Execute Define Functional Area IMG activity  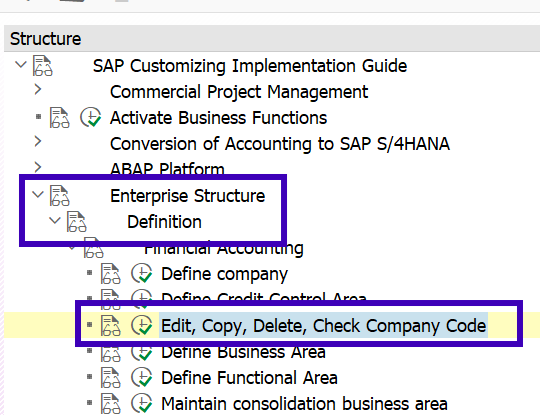click(142, 377)
